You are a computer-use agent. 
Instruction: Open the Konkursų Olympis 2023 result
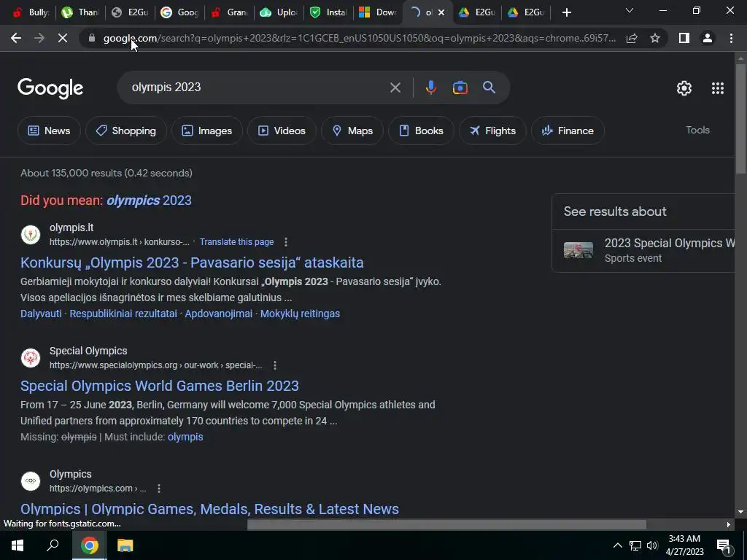192,262
